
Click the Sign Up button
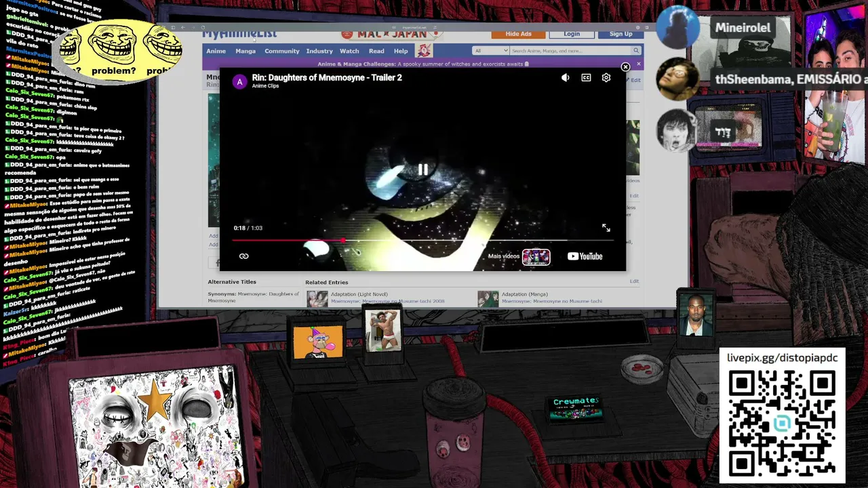[x=620, y=34]
